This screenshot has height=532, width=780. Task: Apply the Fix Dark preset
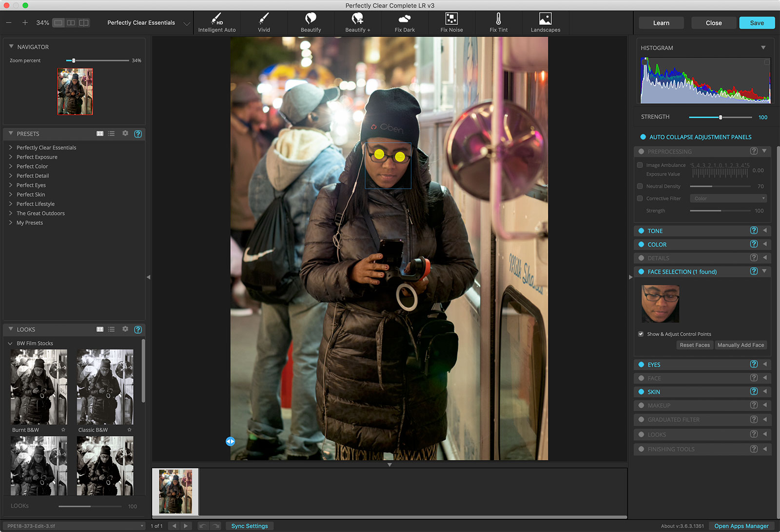[x=405, y=23]
